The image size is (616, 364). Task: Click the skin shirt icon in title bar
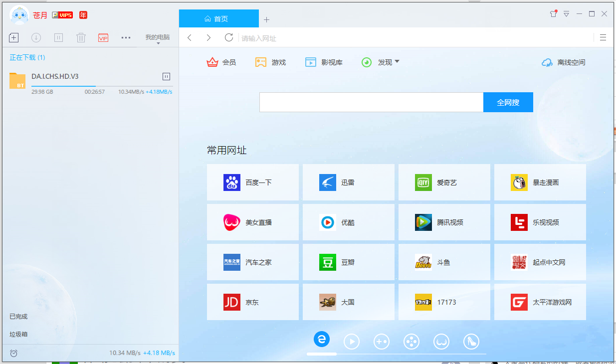click(x=553, y=14)
